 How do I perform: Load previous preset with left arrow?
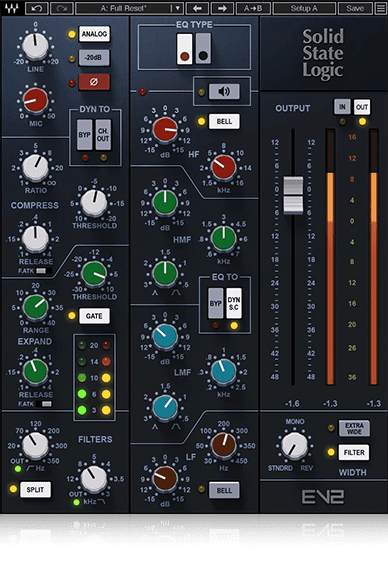coord(197,8)
